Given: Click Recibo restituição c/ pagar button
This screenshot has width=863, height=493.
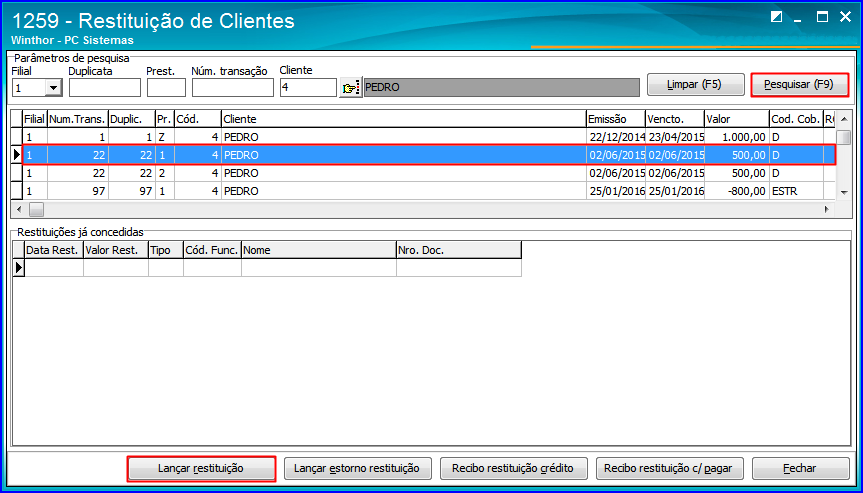Looking at the screenshot, I should click(x=670, y=468).
